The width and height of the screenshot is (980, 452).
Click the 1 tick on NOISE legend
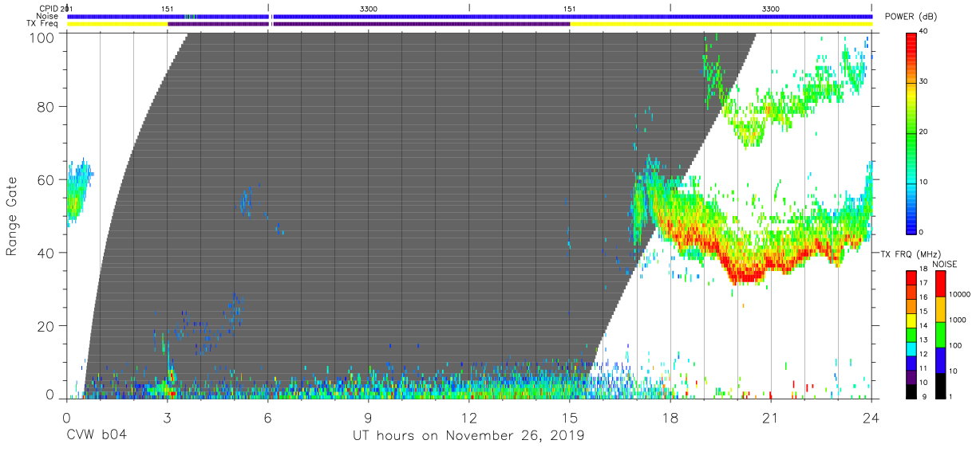(x=951, y=396)
